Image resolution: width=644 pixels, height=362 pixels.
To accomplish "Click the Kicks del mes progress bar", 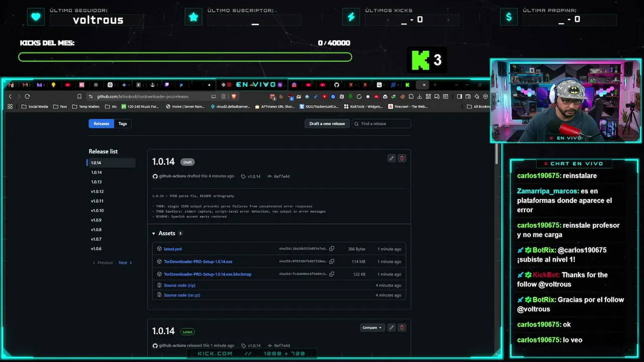I will click(185, 57).
